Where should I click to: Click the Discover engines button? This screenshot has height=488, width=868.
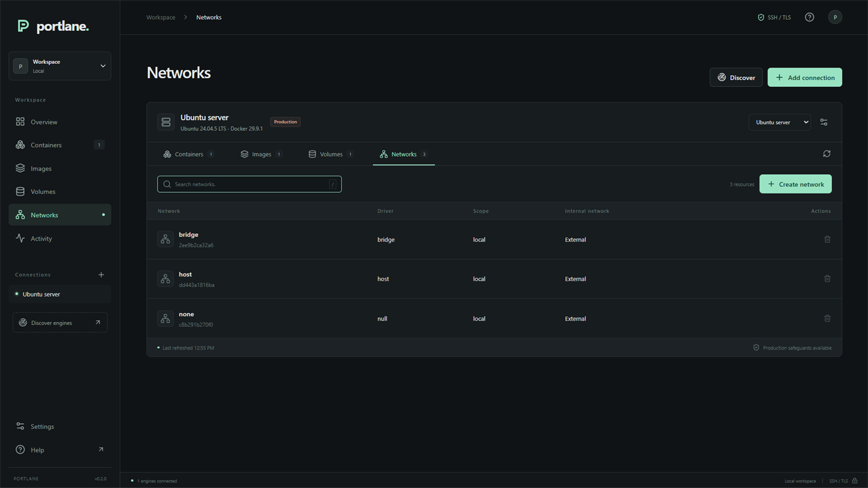click(x=60, y=322)
